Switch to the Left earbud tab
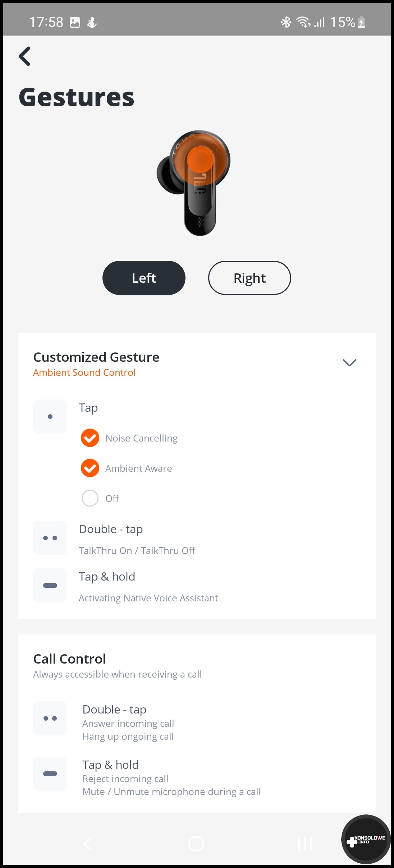The image size is (394, 868). click(144, 278)
